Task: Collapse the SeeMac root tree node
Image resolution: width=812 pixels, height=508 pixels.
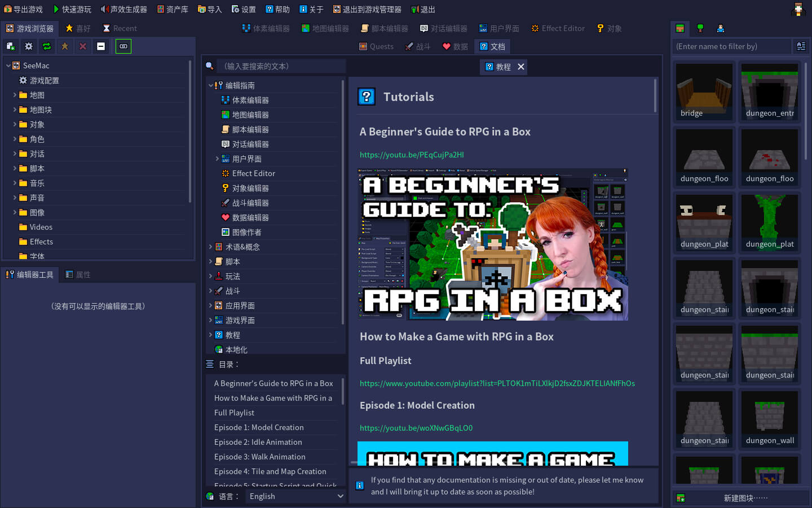Action: (x=8, y=65)
